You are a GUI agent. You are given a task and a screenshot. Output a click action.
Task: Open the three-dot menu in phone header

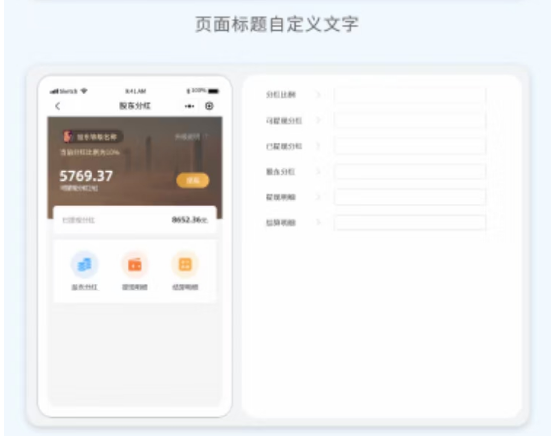(189, 106)
